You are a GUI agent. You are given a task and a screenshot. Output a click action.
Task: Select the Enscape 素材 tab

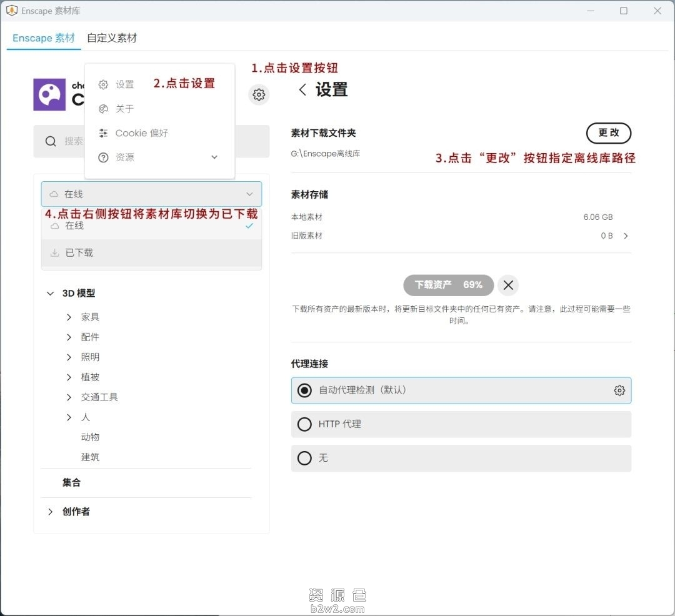pyautogui.click(x=42, y=37)
